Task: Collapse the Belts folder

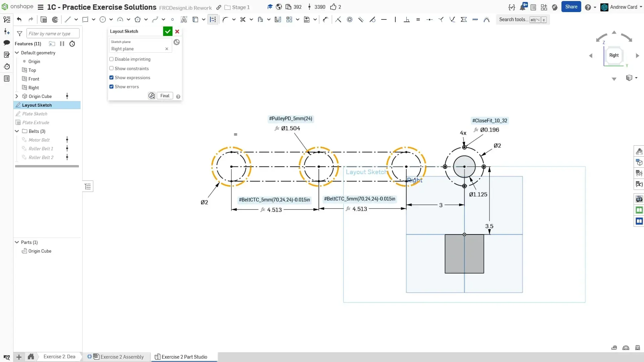Action: pos(17,131)
